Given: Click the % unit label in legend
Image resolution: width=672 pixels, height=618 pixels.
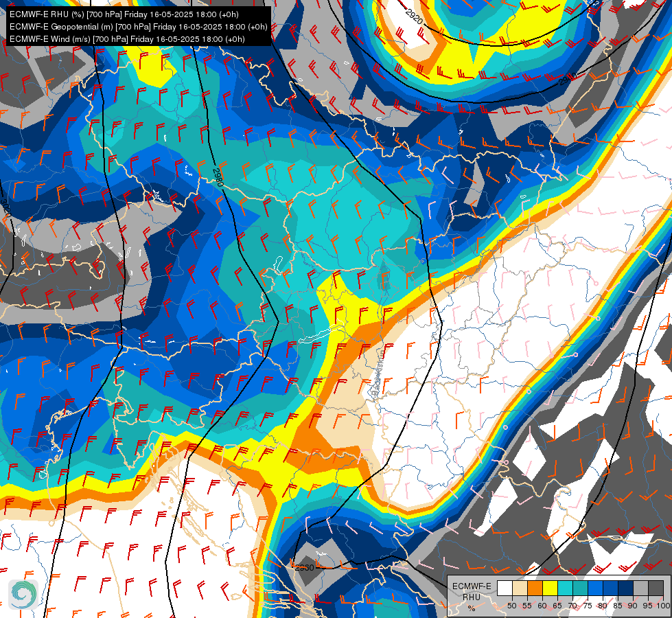Looking at the screenshot, I should (x=472, y=608).
